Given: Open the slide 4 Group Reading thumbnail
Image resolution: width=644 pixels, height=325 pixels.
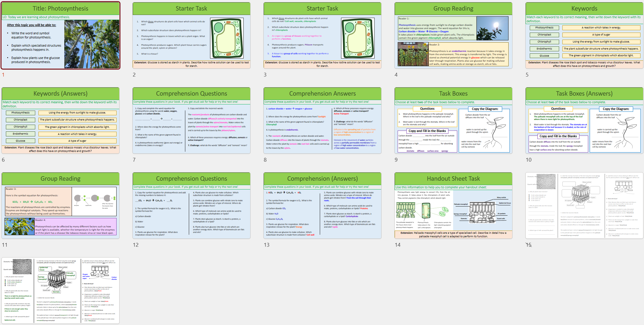Looking at the screenshot, I should click(453, 35).
